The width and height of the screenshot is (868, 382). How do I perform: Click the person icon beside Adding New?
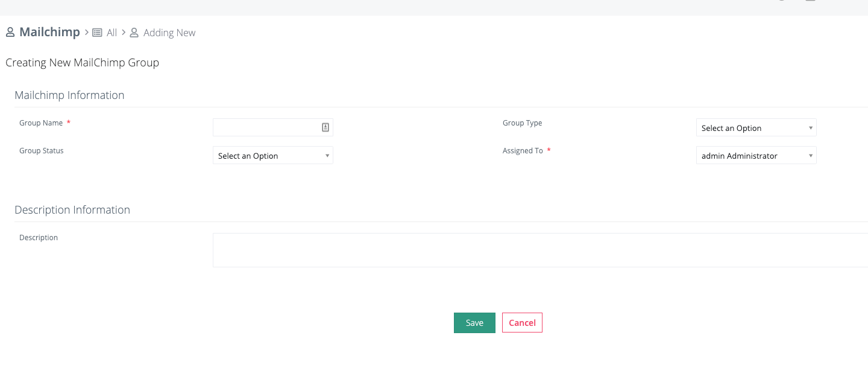[x=133, y=32]
